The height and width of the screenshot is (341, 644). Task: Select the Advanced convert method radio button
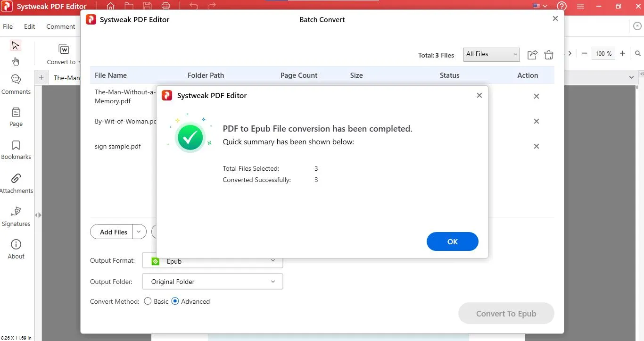point(175,301)
